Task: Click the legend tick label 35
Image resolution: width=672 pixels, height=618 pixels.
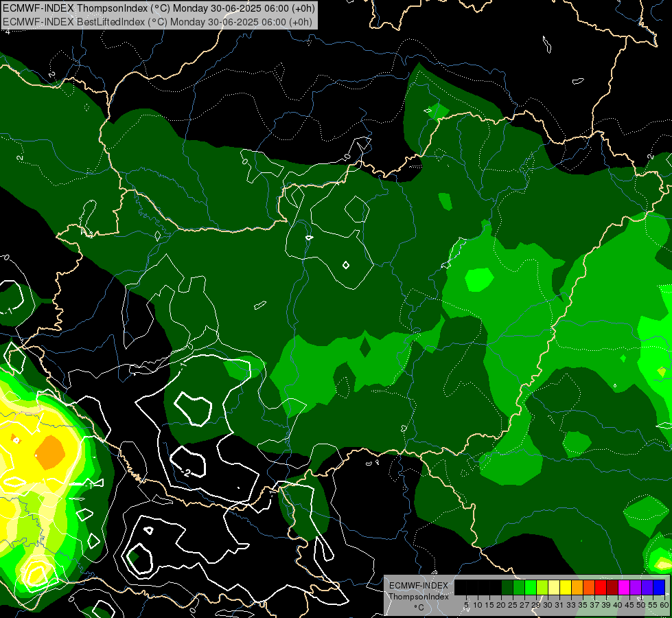Action: [x=583, y=605]
